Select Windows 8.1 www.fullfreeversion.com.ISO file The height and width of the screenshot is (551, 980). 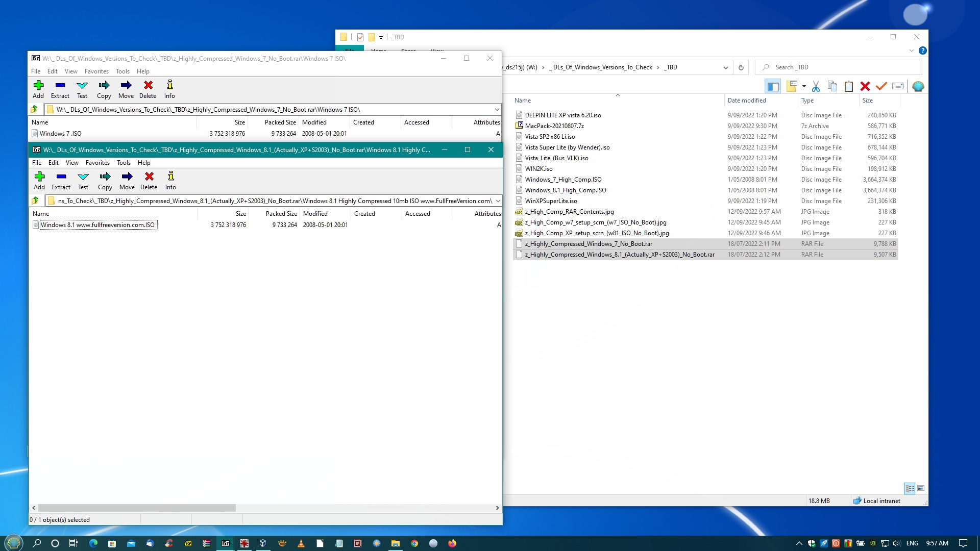pyautogui.click(x=97, y=225)
